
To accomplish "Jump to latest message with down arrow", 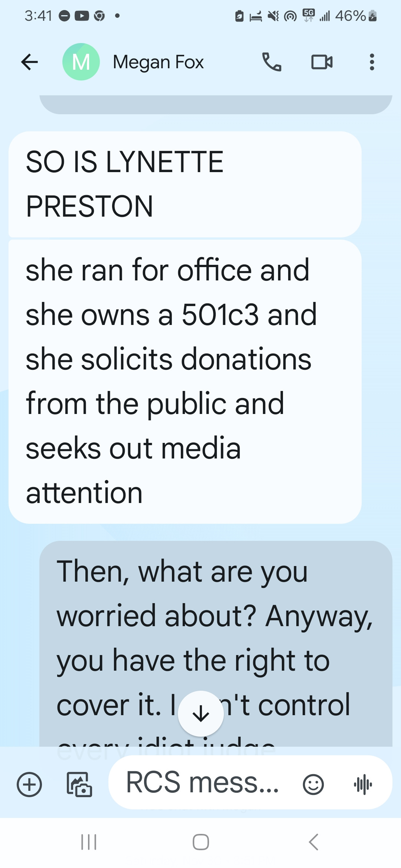I will click(x=201, y=714).
